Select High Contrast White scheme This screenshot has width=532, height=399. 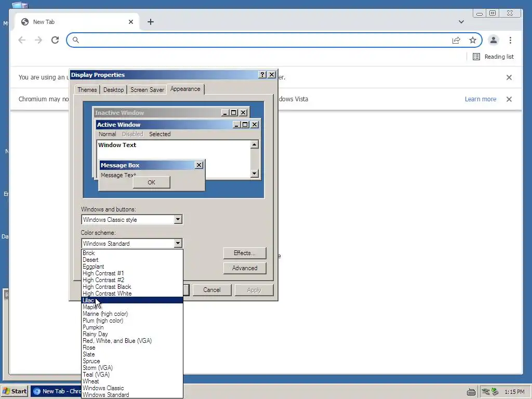[x=132, y=294]
